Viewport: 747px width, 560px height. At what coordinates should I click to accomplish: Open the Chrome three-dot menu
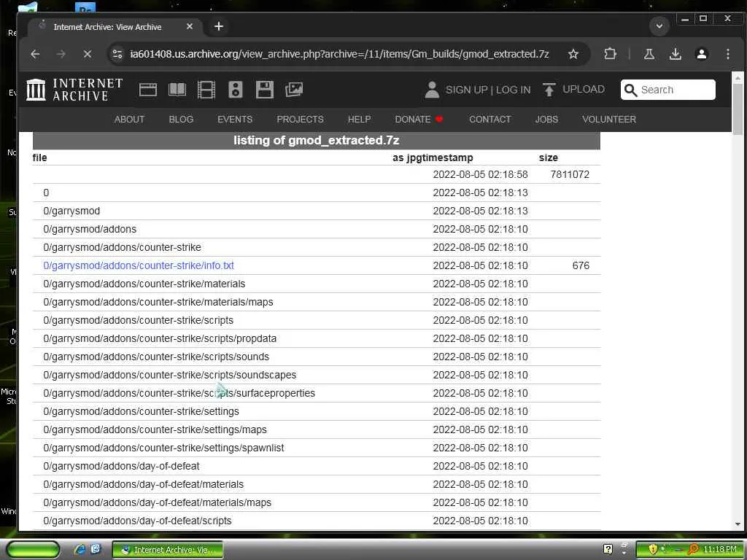point(727,54)
